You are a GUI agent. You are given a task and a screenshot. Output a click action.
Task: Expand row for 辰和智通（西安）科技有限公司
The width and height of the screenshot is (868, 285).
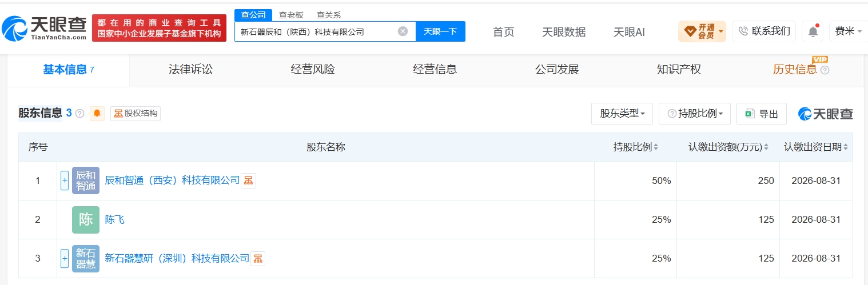point(65,180)
